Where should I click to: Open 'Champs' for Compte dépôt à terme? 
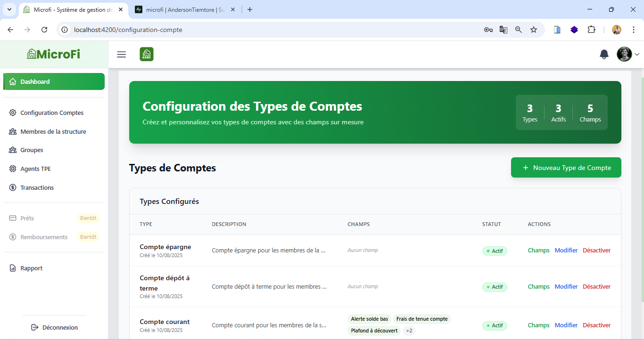pyautogui.click(x=538, y=286)
